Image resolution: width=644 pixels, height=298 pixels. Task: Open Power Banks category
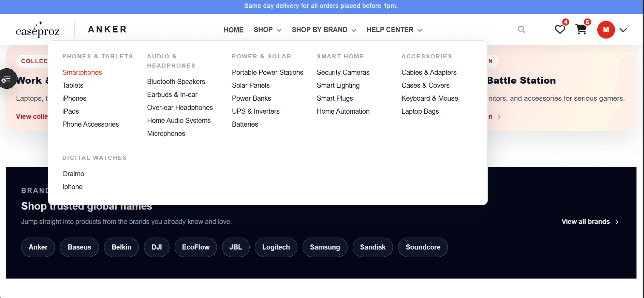[x=251, y=98]
